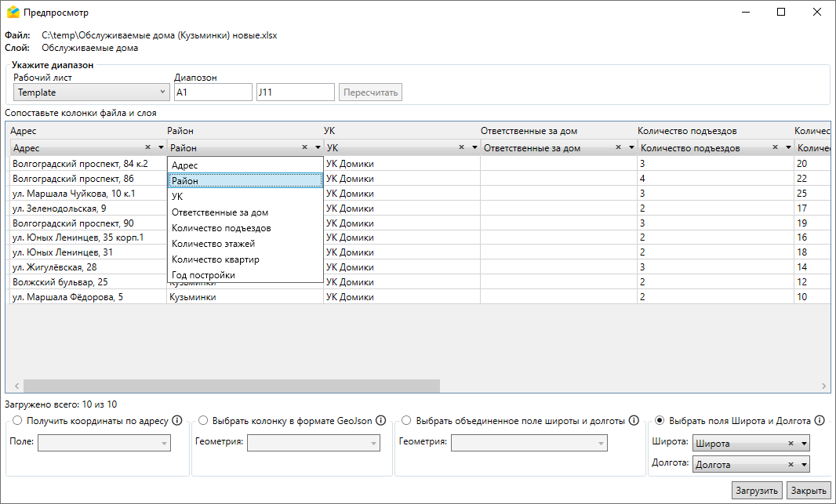Screen dimensions: 836x504
Task: Expand the Широта field dropdown arrow
Action: pos(804,444)
